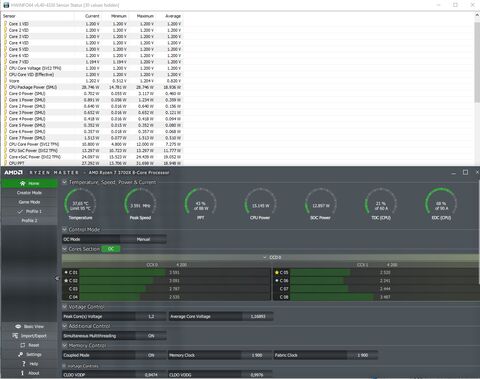Viewport: 480px width, 379px height.
Task: Click the dot marker on core C 06
Action: 277,280
